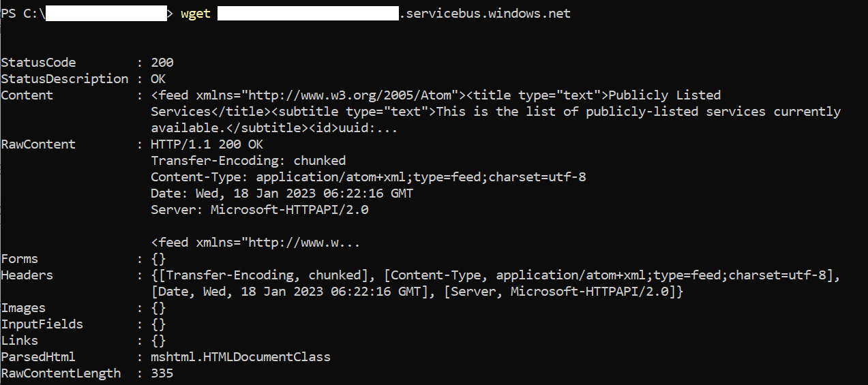The width and height of the screenshot is (868, 385).
Task: Click the servicebus.windows.net URL text
Action: tap(485, 14)
